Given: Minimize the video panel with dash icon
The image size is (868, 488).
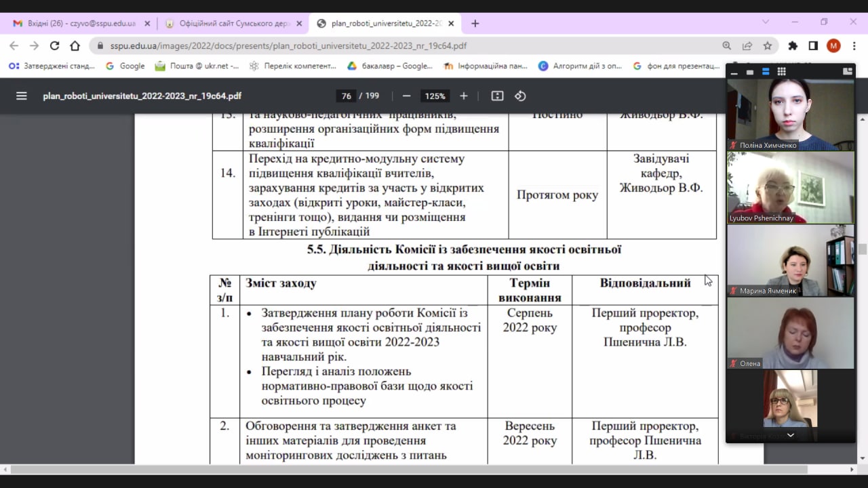Looking at the screenshot, I should 734,72.
